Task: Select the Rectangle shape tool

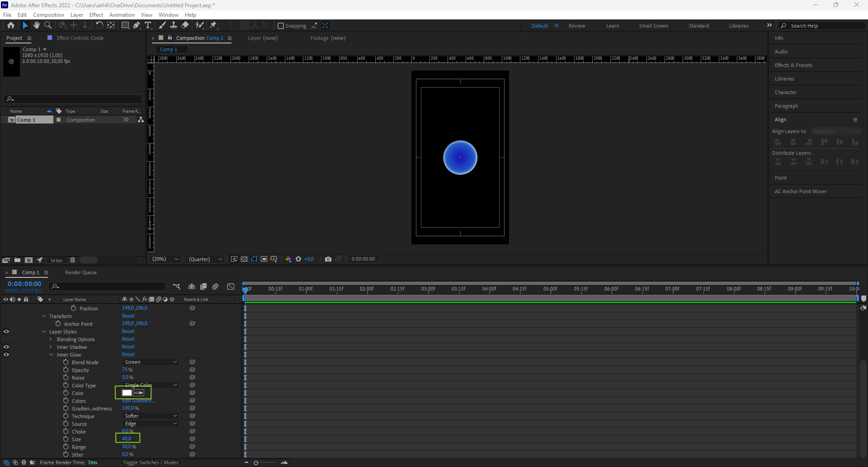Action: [125, 25]
